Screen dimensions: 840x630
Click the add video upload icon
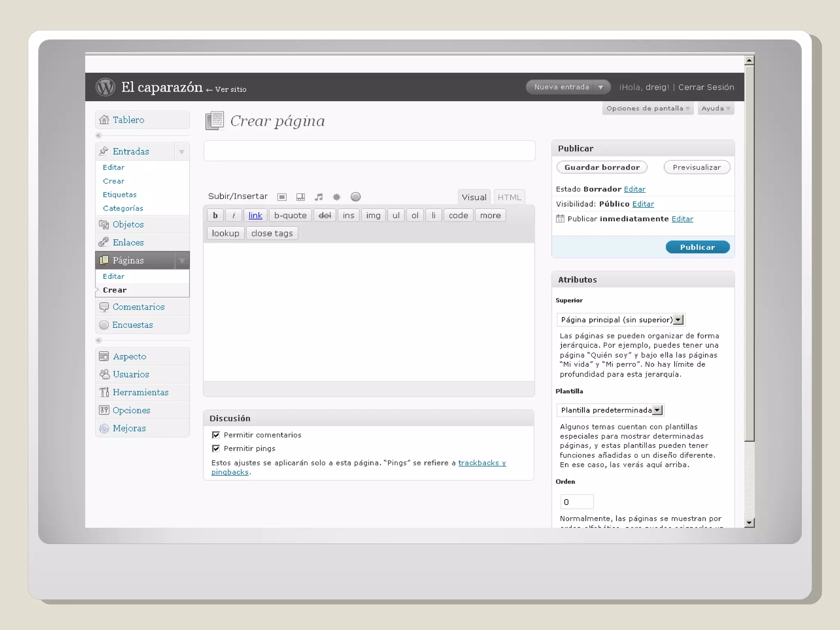pyautogui.click(x=301, y=197)
